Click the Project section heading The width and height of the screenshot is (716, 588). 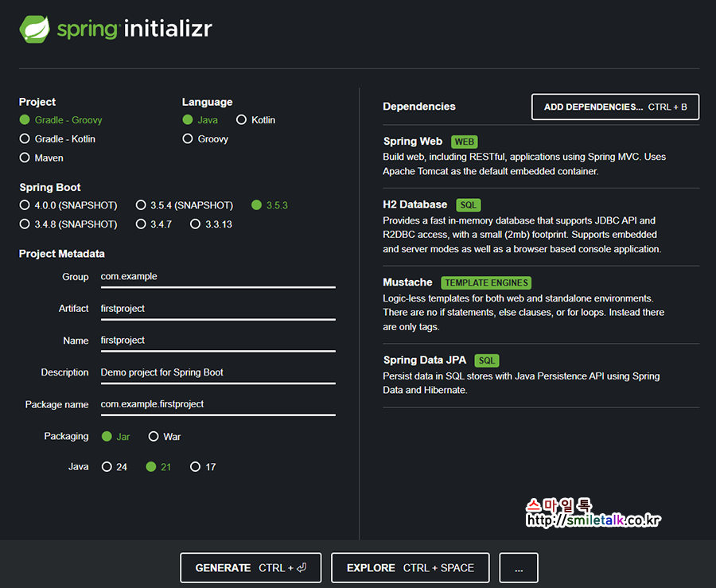pyautogui.click(x=37, y=102)
